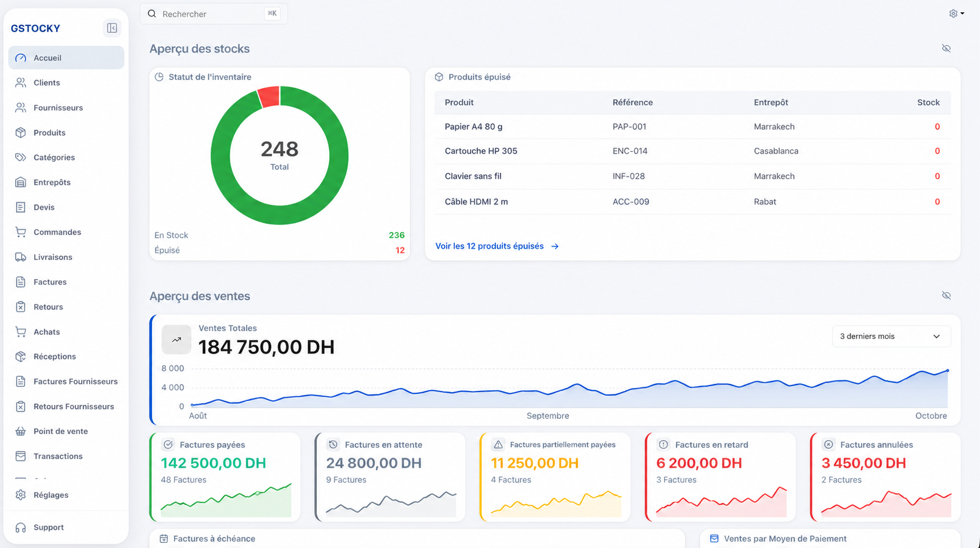Screen dimensions: 980x548
Task: Open Entrepôts warehouse icon in sidebar
Action: coord(20,182)
